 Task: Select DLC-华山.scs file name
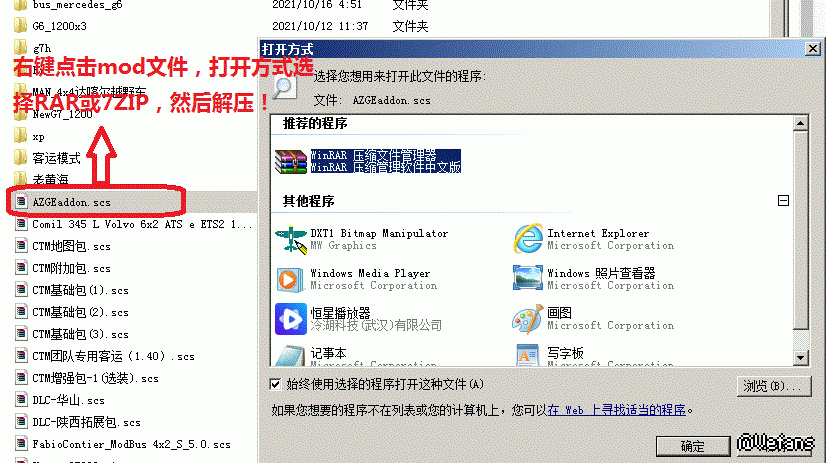tap(68, 400)
